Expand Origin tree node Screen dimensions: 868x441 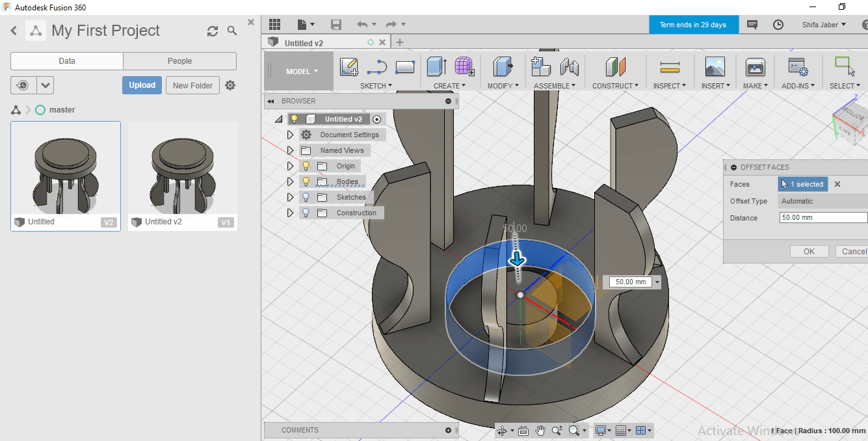(x=291, y=166)
